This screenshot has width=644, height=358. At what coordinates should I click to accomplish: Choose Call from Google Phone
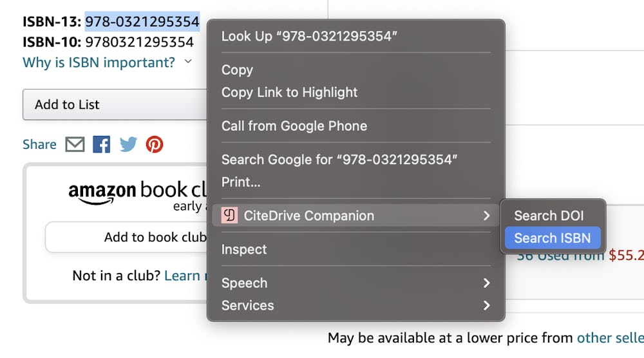click(x=355, y=126)
